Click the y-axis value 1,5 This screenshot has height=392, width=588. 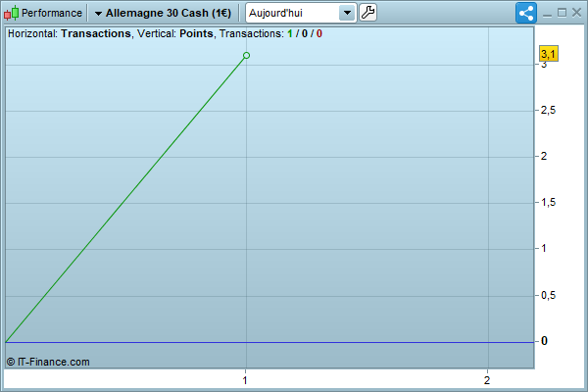(x=548, y=203)
